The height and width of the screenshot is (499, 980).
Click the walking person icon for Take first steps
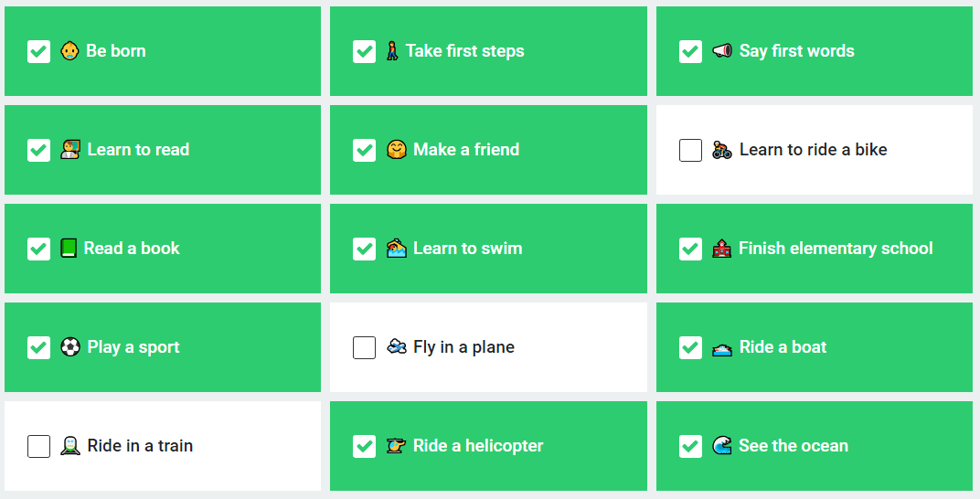[x=393, y=51]
